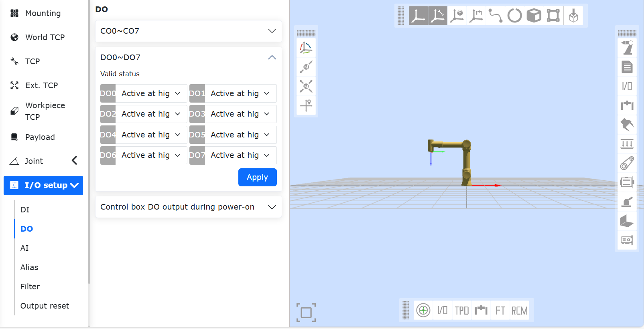Expand the Joint menu arrow
The image size is (644, 329).
[74, 161]
